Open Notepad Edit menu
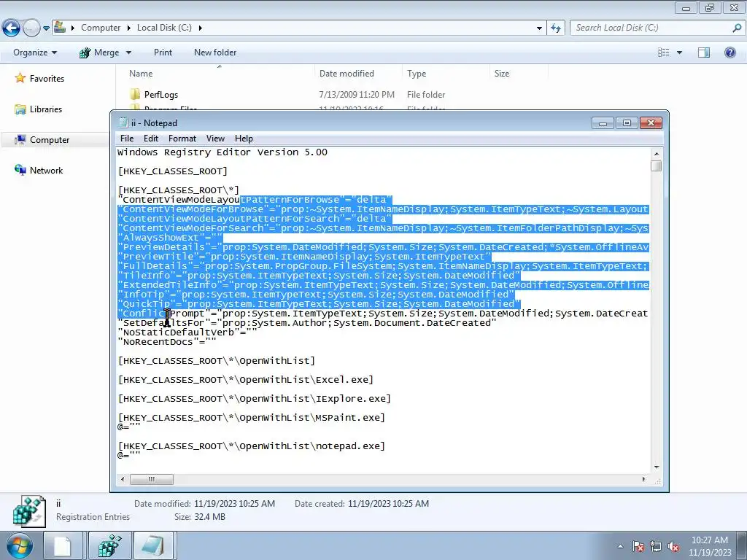Viewport: 747px width, 560px height. 150,139
